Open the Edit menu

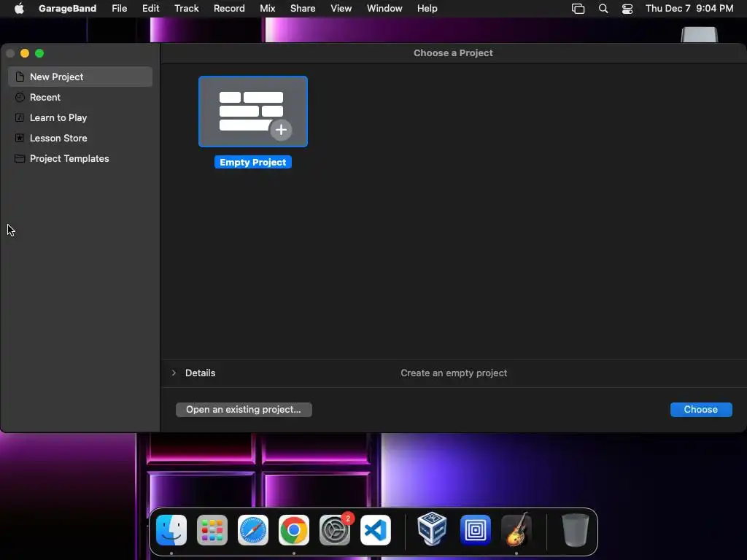click(150, 9)
